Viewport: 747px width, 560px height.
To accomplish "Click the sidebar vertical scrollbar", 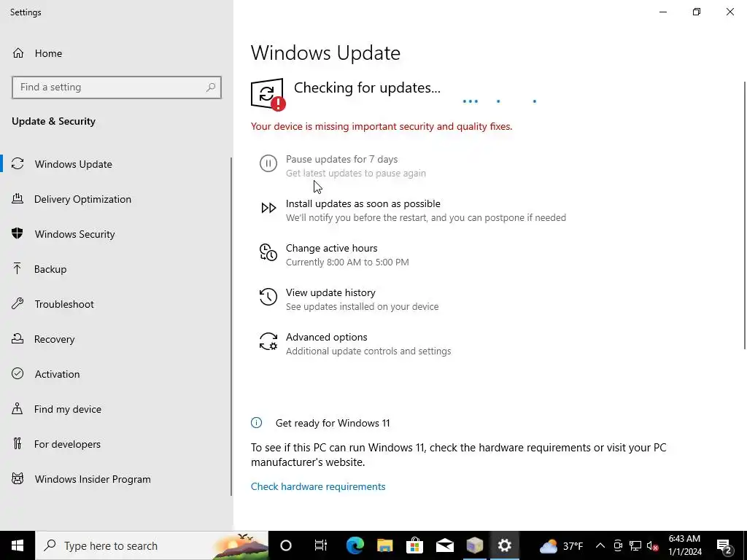I will [231, 326].
